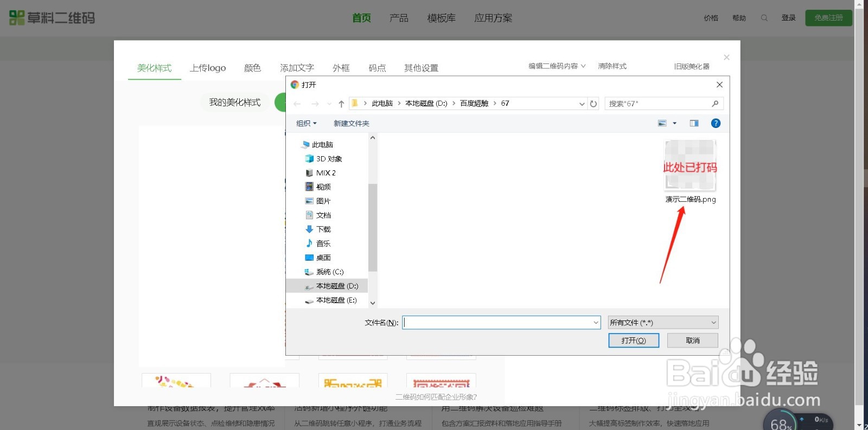Go up one folder level with the up arrow
868x430 pixels.
coord(341,104)
